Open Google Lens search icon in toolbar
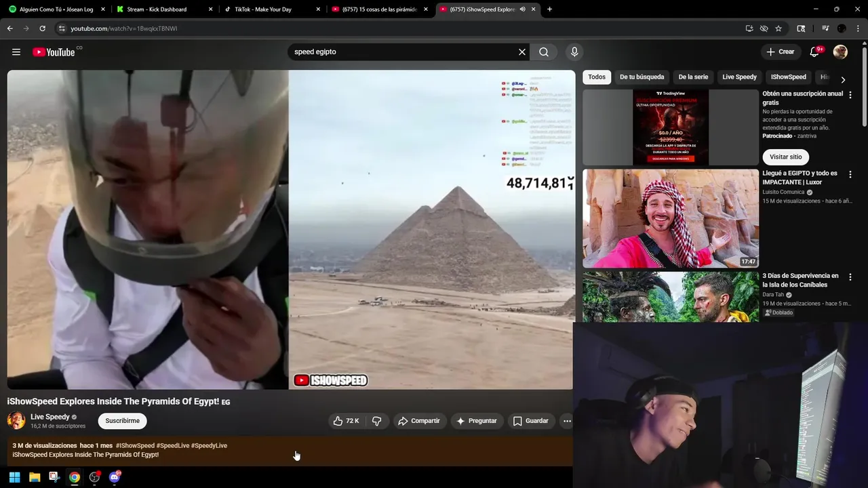The image size is (868, 488). coord(801,28)
